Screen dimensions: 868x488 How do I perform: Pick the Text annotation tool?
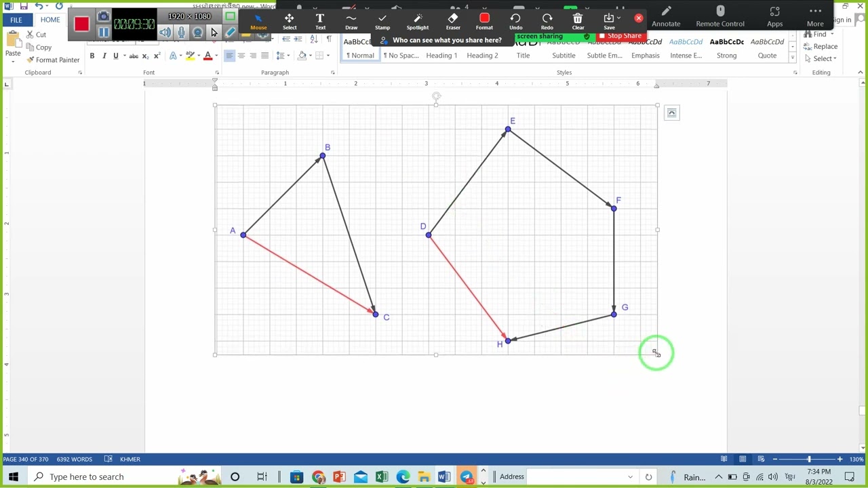click(320, 22)
